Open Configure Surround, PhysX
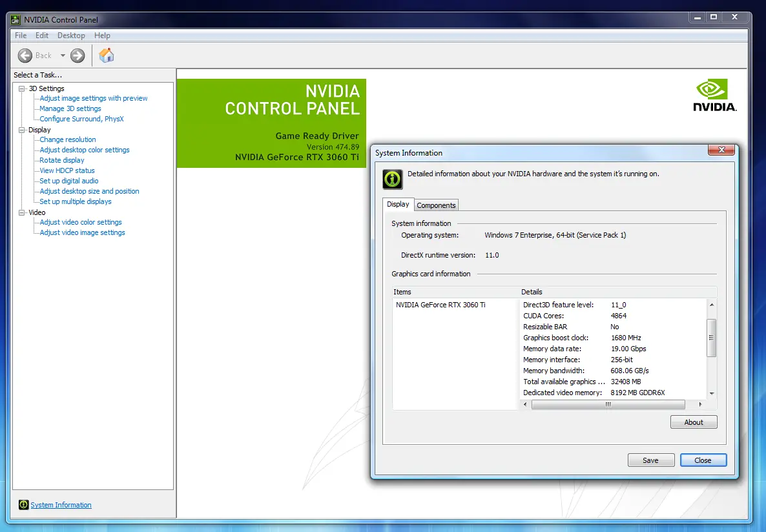Image resolution: width=766 pixels, height=532 pixels. point(81,119)
